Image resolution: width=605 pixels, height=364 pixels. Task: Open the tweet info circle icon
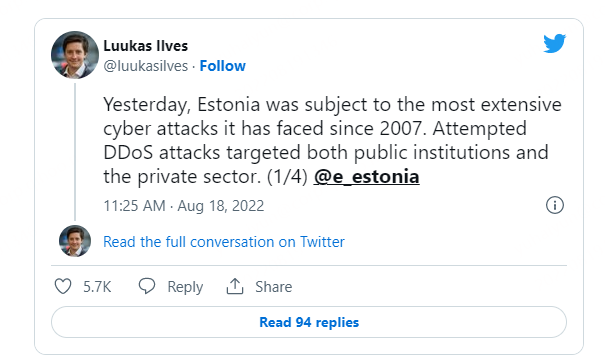point(554,205)
